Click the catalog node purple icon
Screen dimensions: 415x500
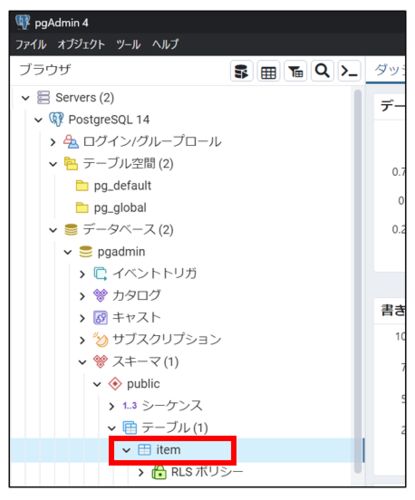tap(100, 296)
